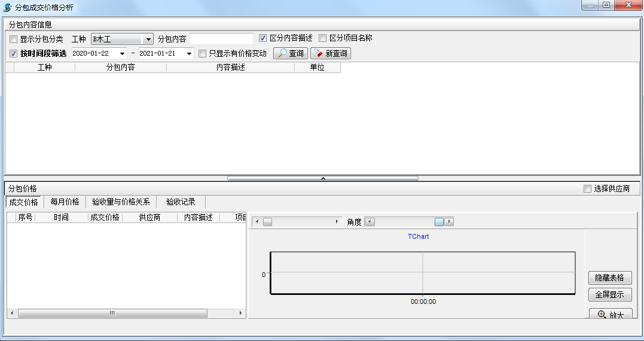Click the application icon in title bar
644x341 pixels.
[7, 7]
